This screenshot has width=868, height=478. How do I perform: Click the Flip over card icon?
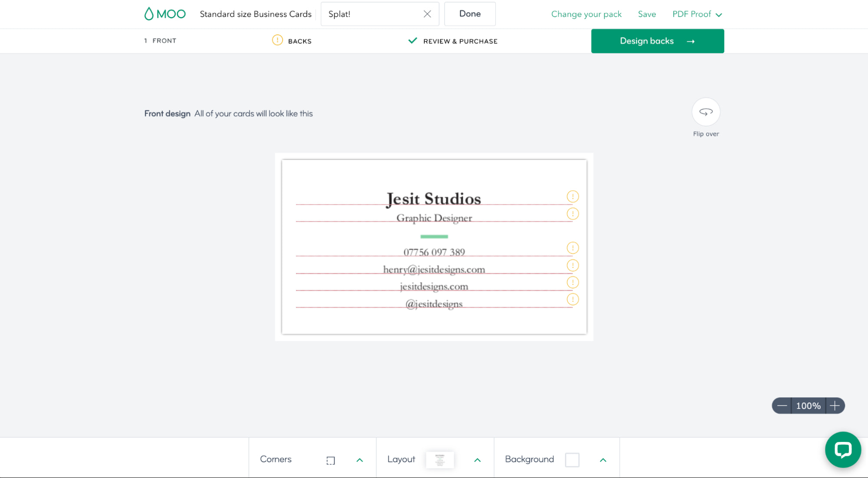pyautogui.click(x=706, y=112)
